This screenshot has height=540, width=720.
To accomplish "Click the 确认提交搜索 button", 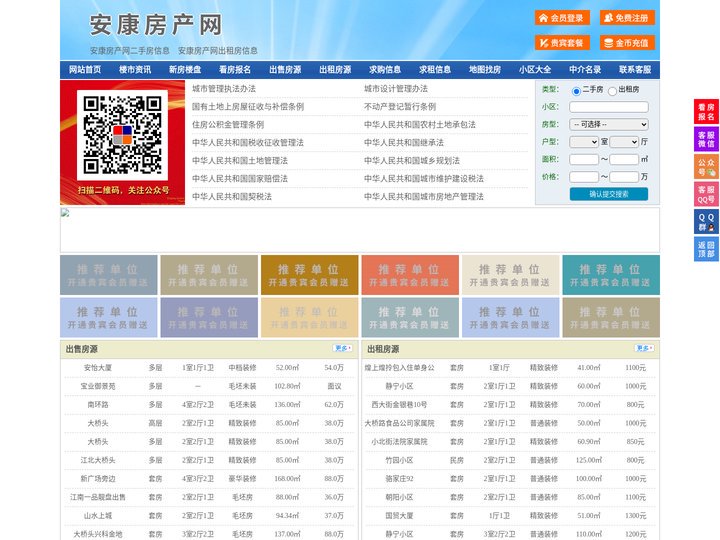I will pos(609,194).
